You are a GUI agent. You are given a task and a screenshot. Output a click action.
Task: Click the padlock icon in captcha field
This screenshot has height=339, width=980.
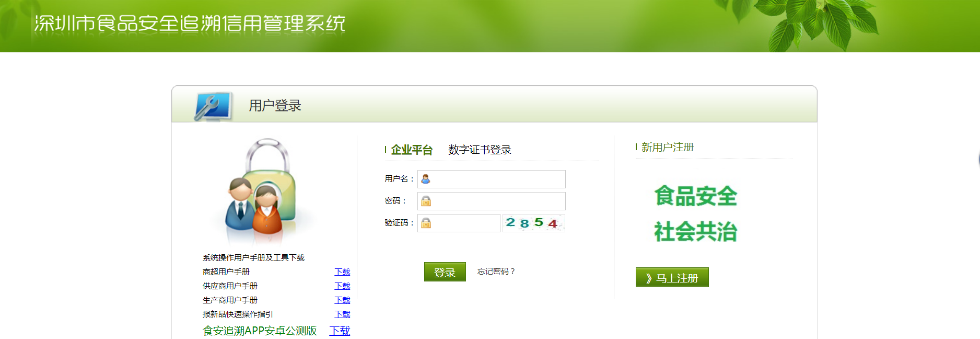click(426, 223)
